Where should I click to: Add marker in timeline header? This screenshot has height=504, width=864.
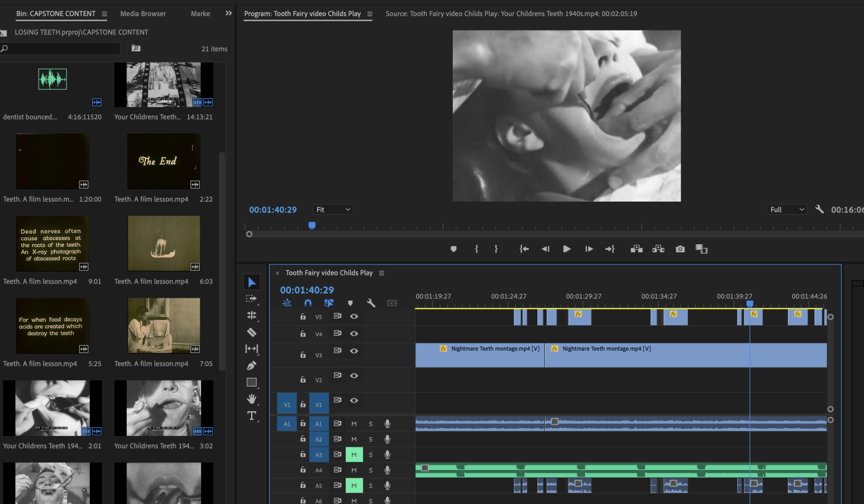point(350,303)
